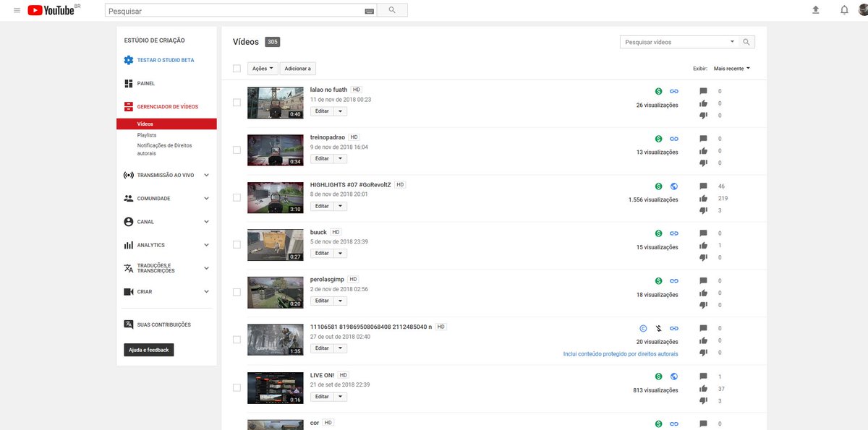
Task: Click the Gerenciador de Vídeos icon
Action: [x=128, y=106]
